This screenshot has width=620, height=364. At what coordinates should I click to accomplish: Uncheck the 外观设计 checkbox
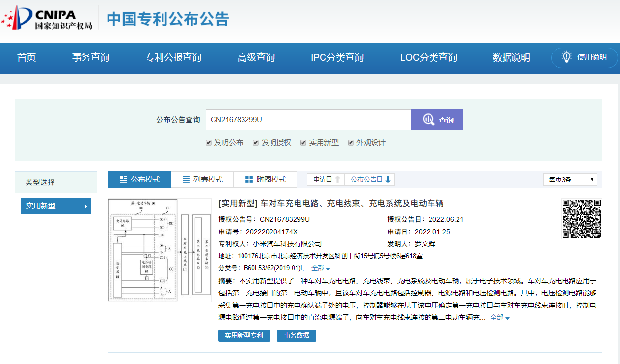point(351,143)
